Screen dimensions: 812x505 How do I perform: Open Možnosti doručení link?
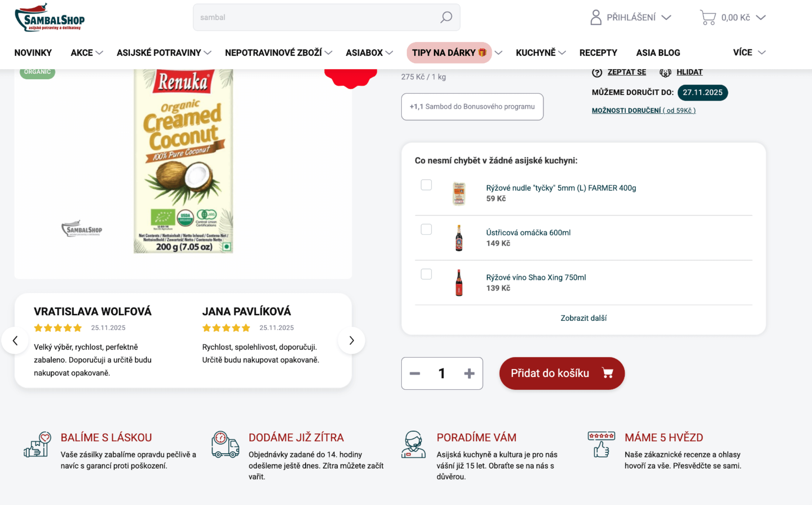tap(643, 110)
